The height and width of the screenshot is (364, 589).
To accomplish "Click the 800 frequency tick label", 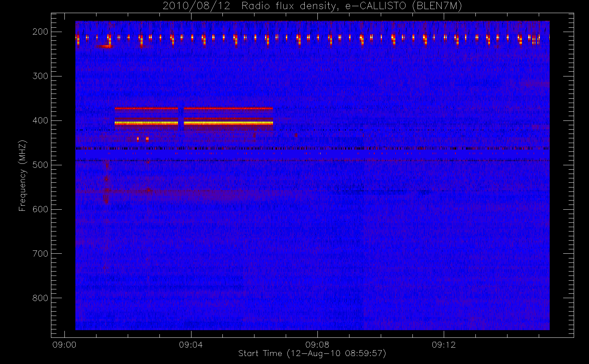I will [40, 298].
